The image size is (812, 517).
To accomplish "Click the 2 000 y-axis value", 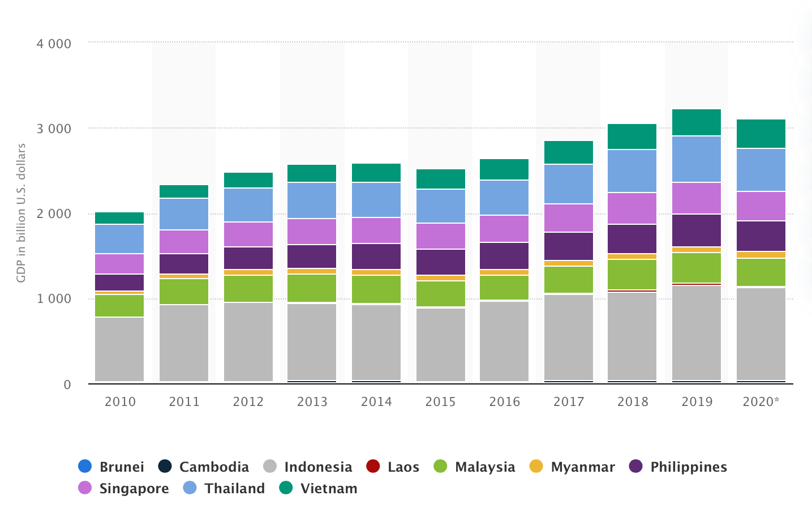I will (x=54, y=213).
